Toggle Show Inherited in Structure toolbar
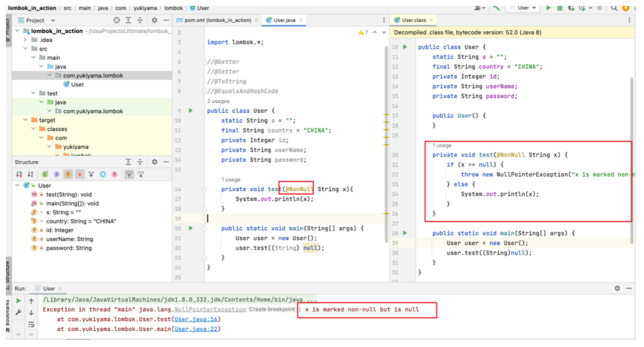This screenshot has width=644, height=347. [x=45, y=174]
